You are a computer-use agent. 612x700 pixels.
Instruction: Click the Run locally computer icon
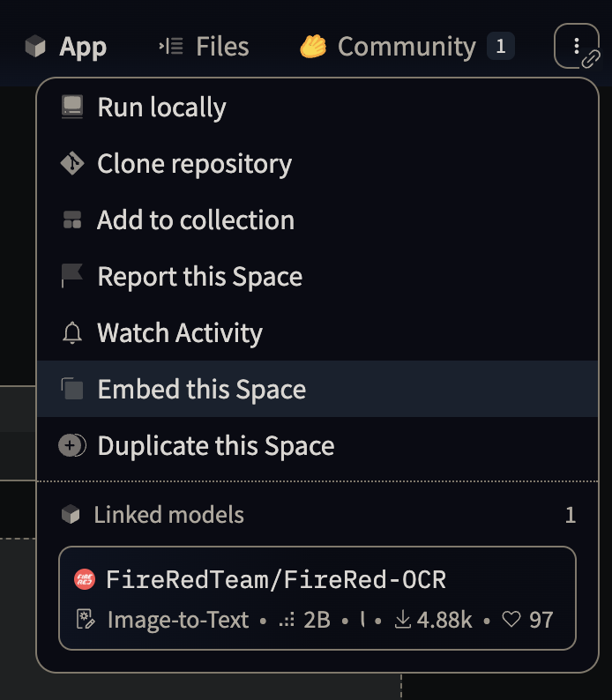coord(72,108)
